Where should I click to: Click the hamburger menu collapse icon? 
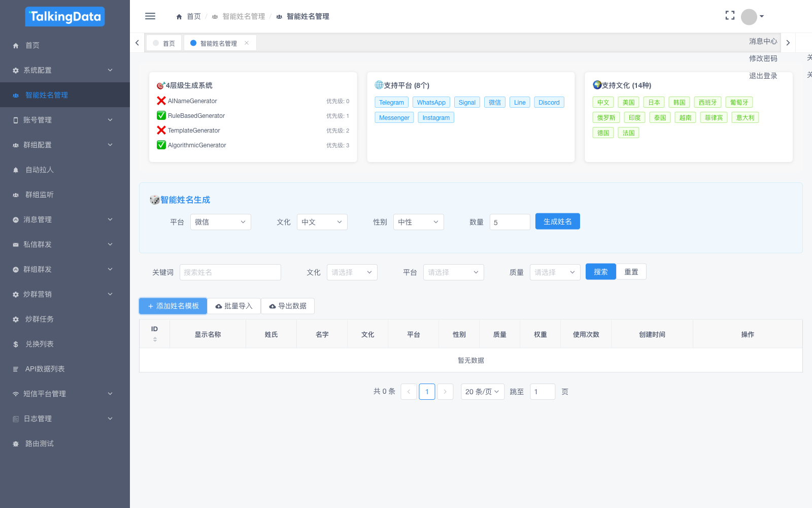coord(150,16)
